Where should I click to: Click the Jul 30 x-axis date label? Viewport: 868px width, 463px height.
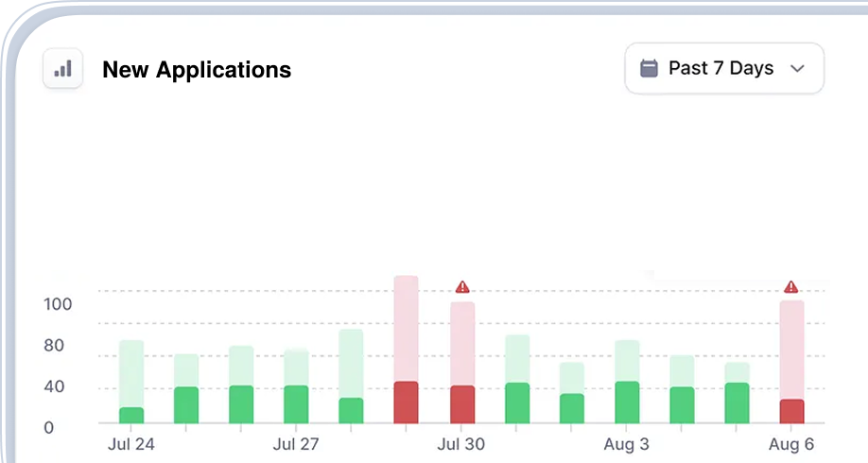461,444
